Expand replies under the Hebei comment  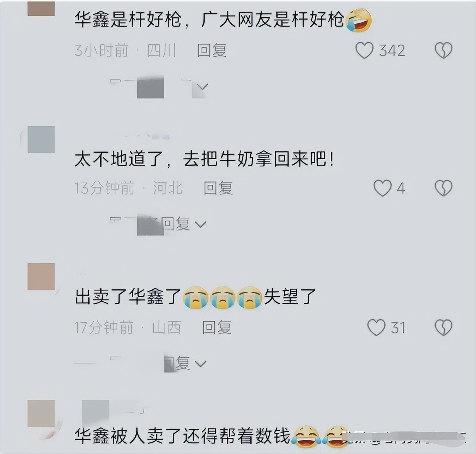[x=158, y=224]
